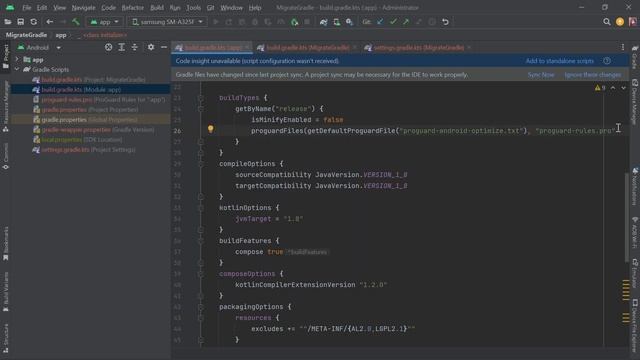Click Git Commit green checkmark
The image size is (640, 360).
pyautogui.click(x=393, y=22)
